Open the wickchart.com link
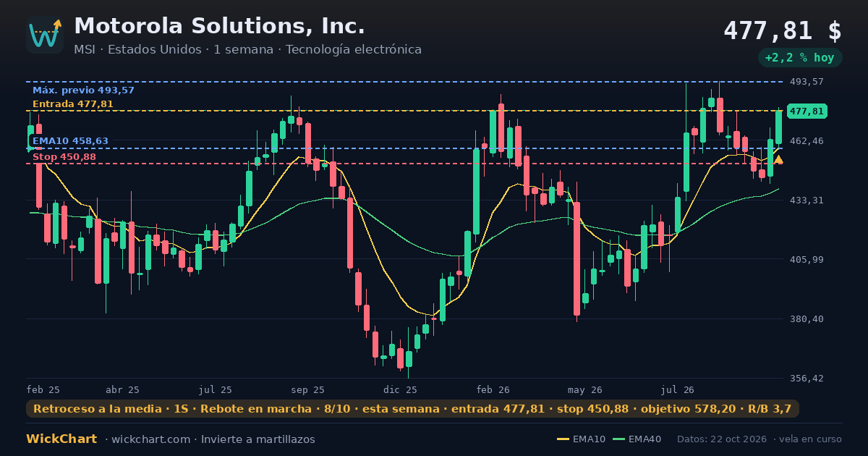This screenshot has height=456, width=868. tap(150, 439)
